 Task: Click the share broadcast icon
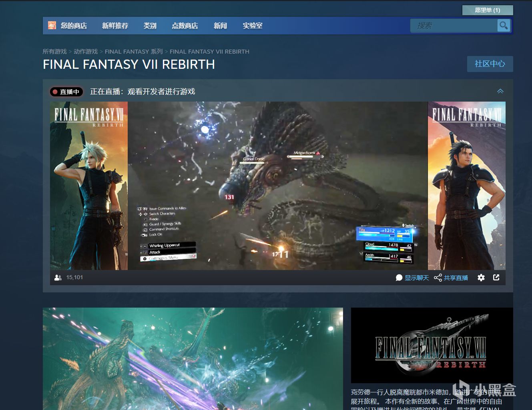pos(438,278)
